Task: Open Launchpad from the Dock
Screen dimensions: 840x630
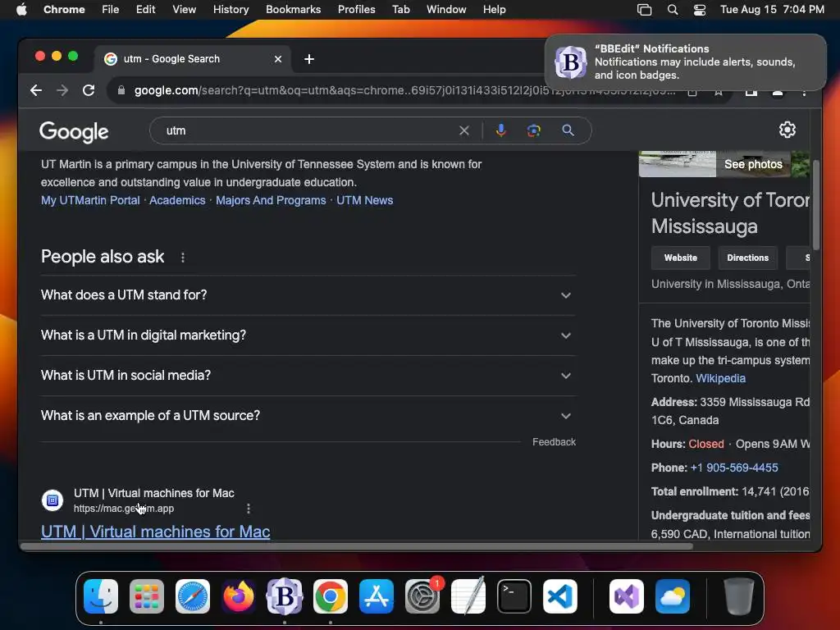Action: [147, 596]
